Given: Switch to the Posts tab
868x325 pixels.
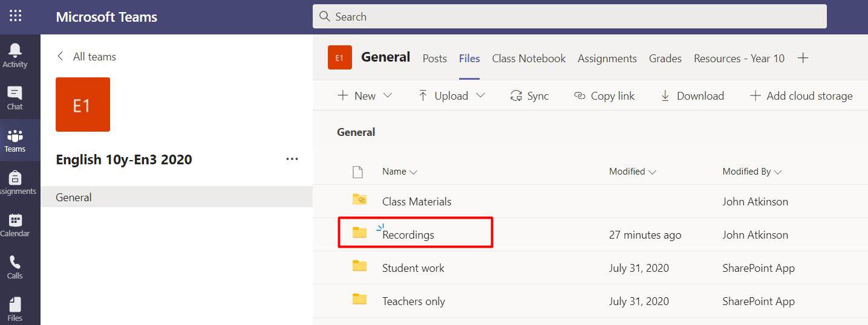Looking at the screenshot, I should pos(434,59).
